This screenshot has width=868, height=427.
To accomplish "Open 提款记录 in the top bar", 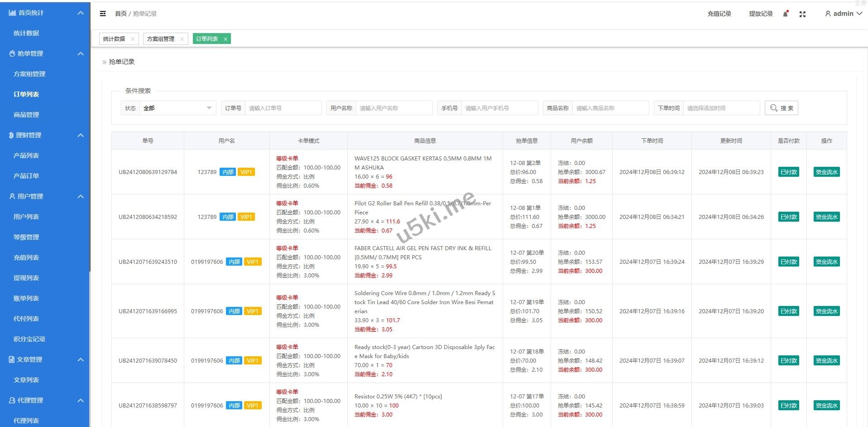I will (761, 14).
